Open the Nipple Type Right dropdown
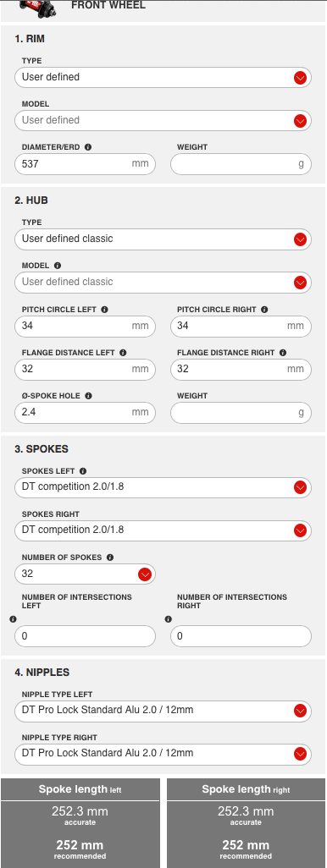327x868 pixels. tap(163, 754)
